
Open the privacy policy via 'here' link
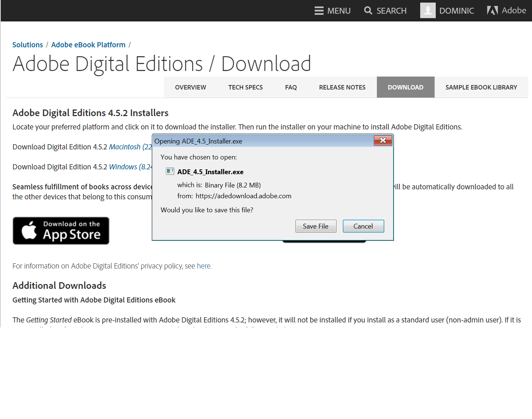(x=203, y=266)
